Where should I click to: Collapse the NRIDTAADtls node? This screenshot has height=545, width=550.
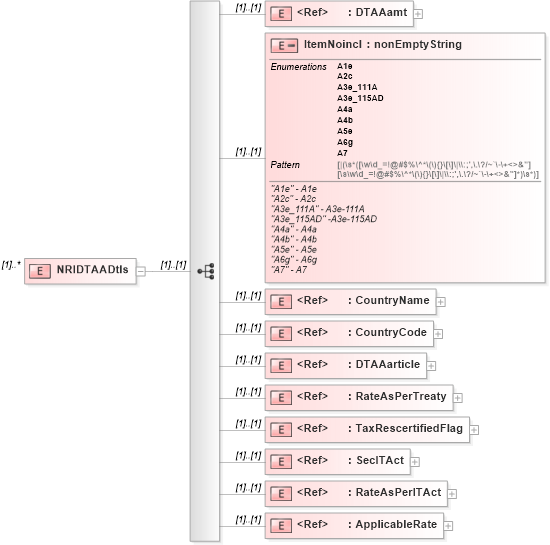[x=141, y=271]
